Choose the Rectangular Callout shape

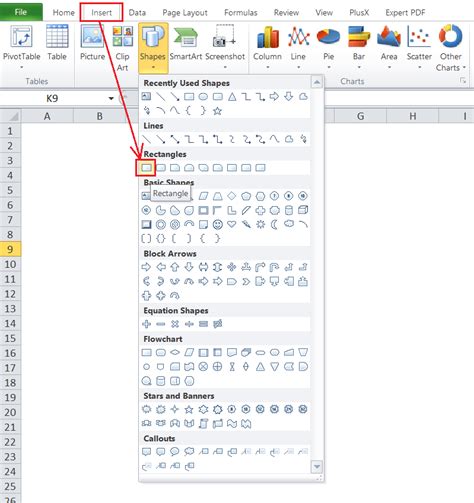pos(146,452)
